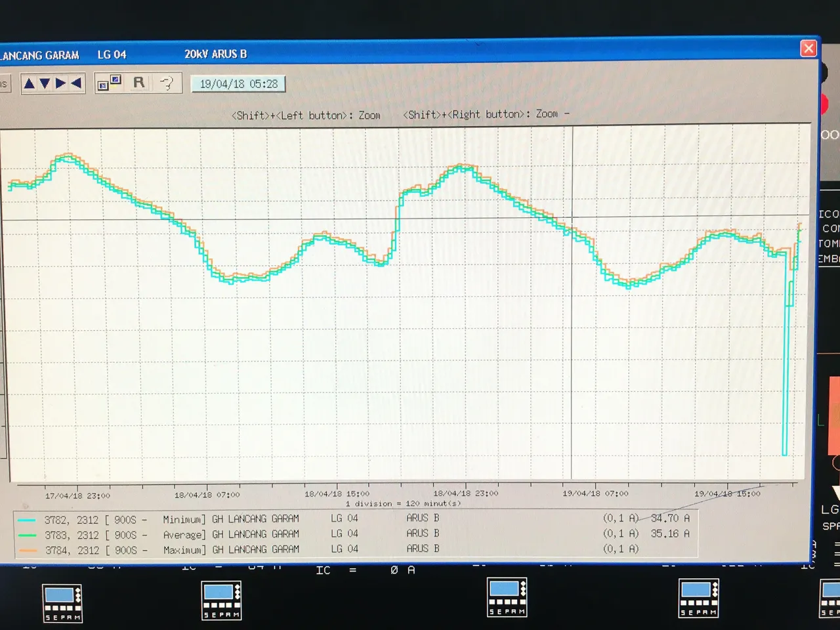Click the LG 04 title text
The height and width of the screenshot is (630, 840).
point(112,54)
